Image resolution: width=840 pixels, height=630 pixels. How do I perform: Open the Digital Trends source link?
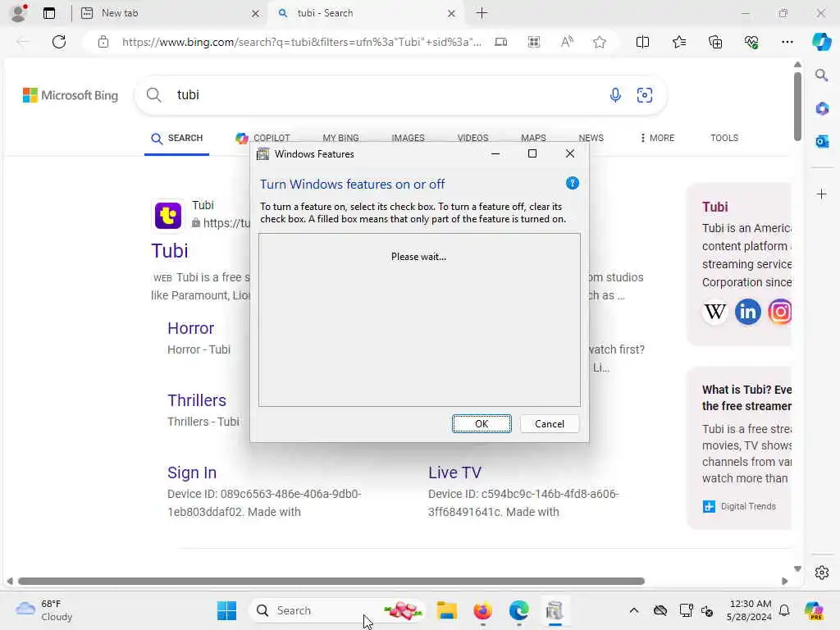point(739,506)
